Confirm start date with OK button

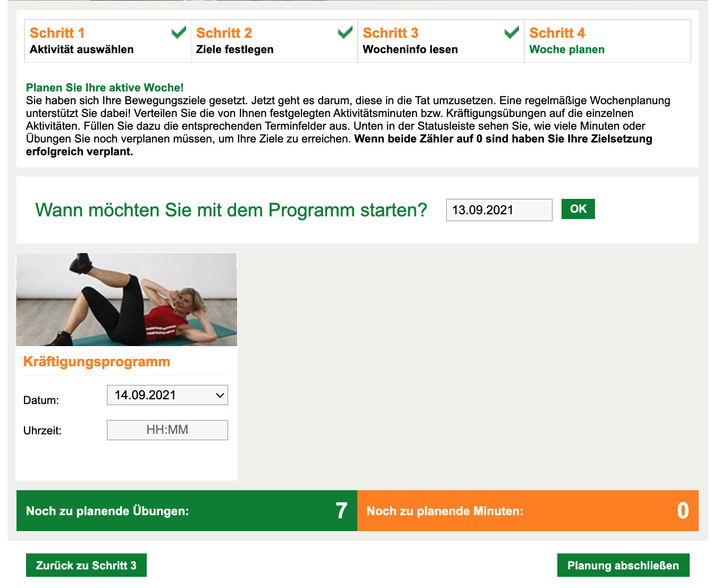coord(578,209)
